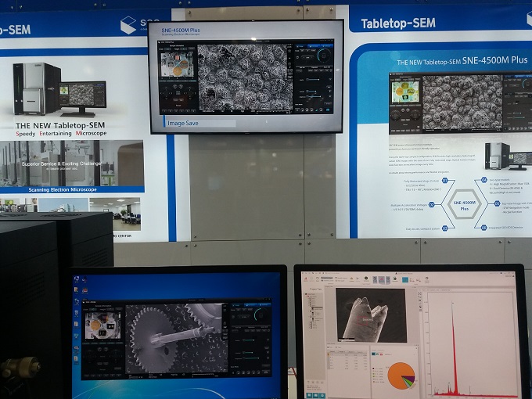Click the highlighted blue save icon on wall TV software
The width and height of the screenshot is (532, 399).
tap(328, 110)
